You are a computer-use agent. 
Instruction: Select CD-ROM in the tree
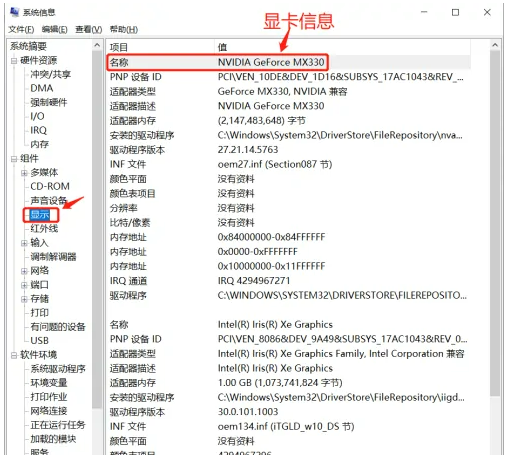tap(50, 186)
